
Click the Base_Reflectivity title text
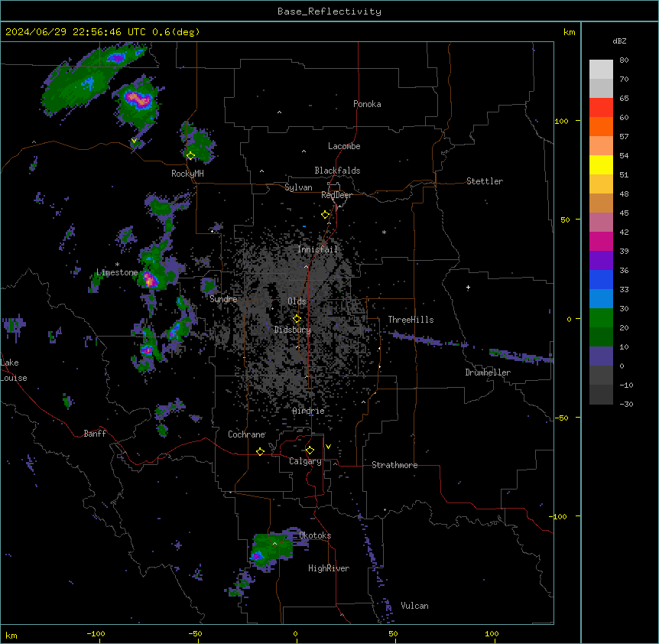pyautogui.click(x=329, y=11)
